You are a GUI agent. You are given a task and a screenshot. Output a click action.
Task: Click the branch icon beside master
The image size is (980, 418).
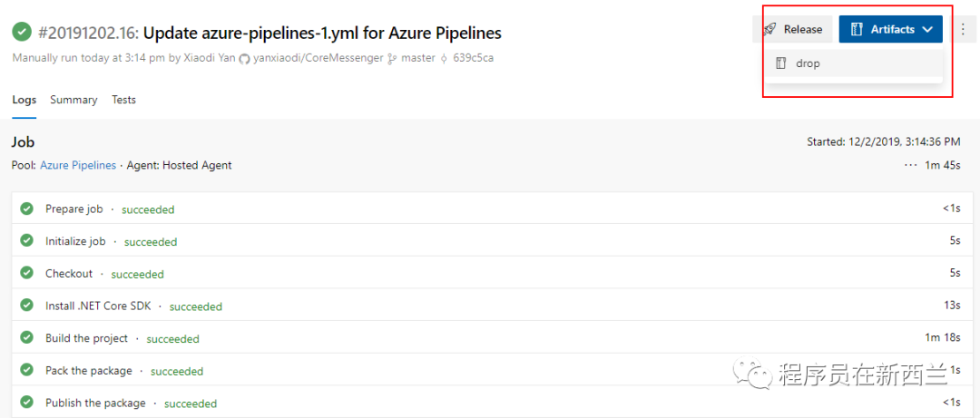[x=393, y=59]
